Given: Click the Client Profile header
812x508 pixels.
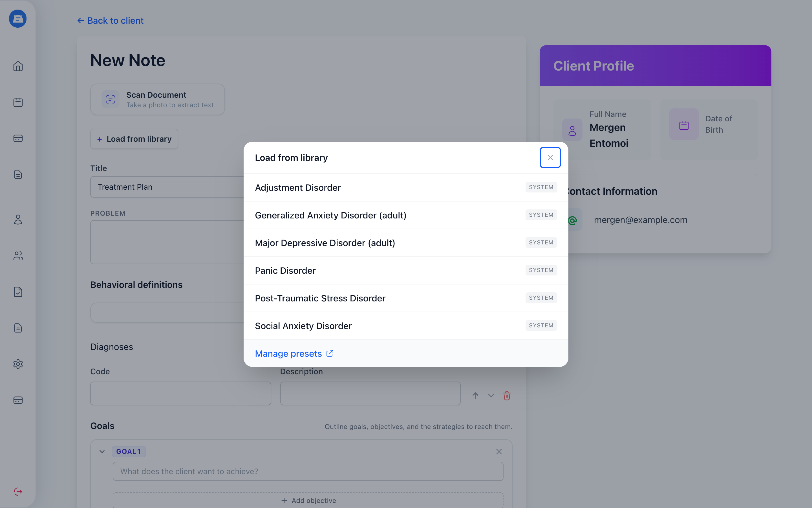Looking at the screenshot, I should (x=655, y=65).
